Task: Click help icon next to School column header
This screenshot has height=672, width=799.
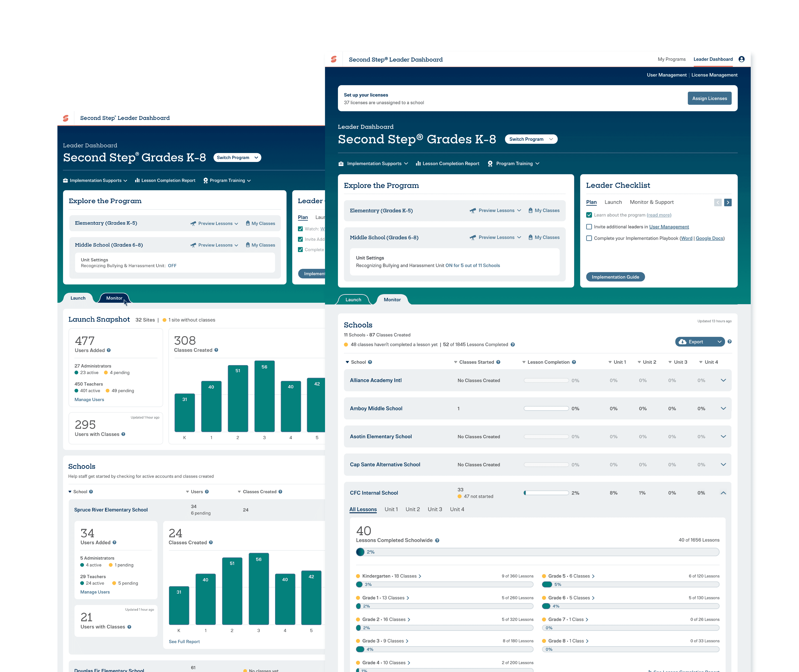Action: (x=370, y=362)
